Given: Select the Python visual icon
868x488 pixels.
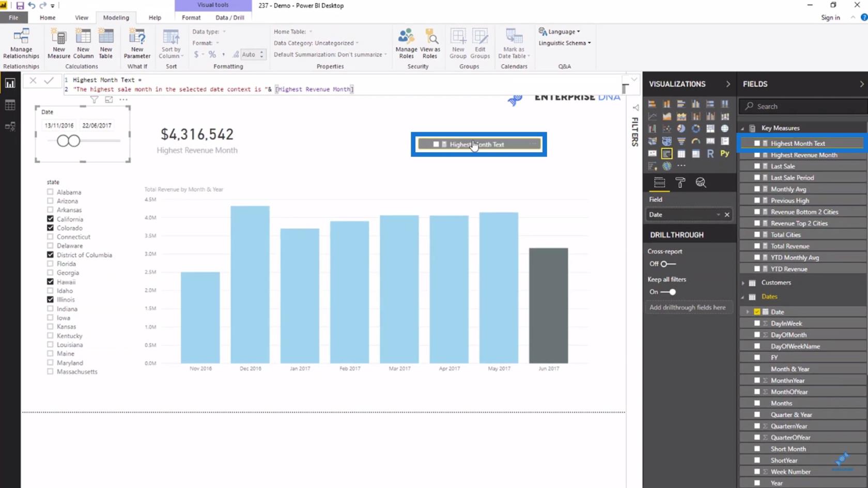Looking at the screenshot, I should (725, 153).
